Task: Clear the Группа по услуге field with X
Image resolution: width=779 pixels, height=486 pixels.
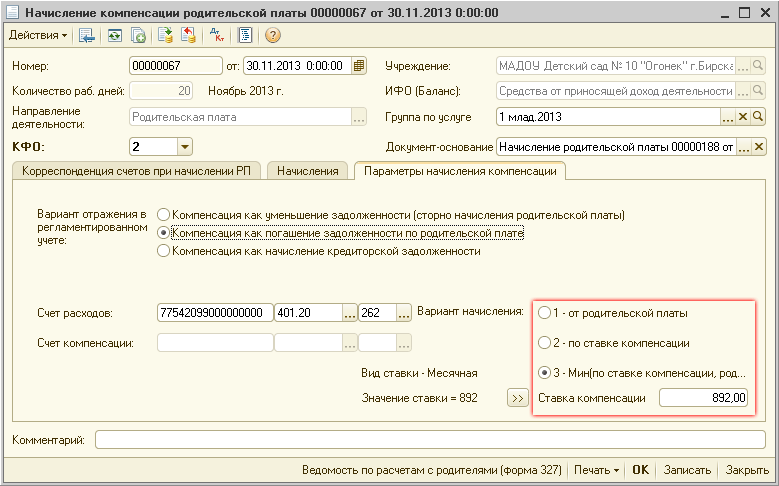Action: [x=742, y=117]
